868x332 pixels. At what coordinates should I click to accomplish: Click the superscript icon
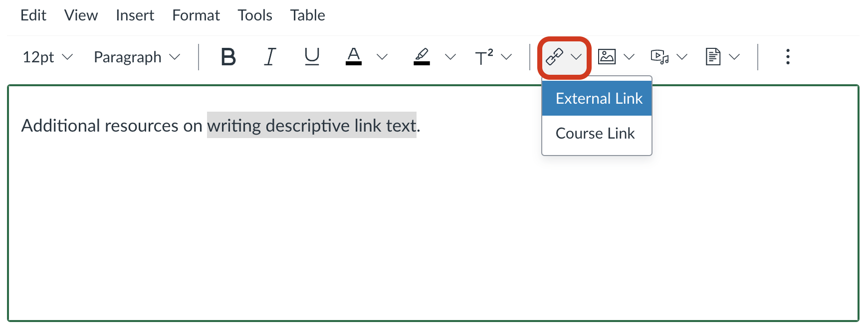[x=484, y=57]
